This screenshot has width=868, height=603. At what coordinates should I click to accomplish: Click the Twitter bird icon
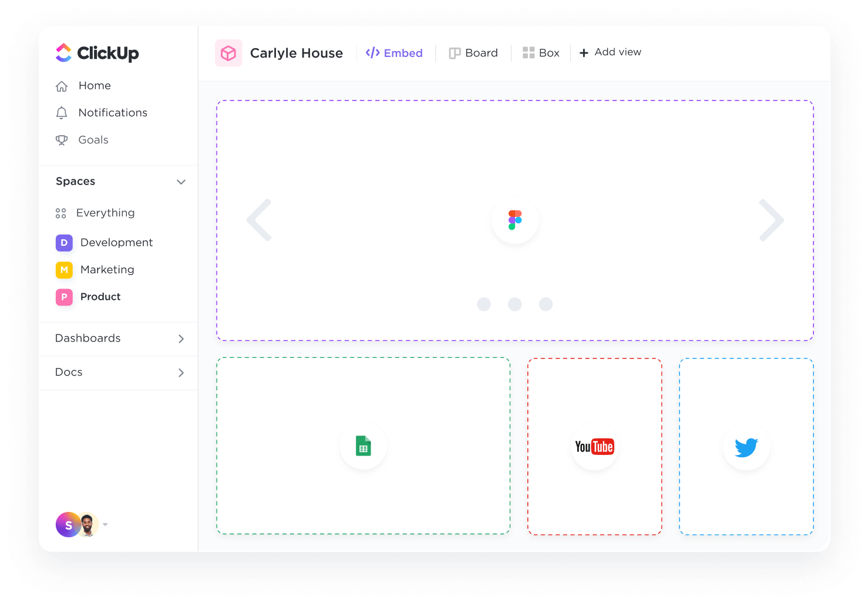746,447
